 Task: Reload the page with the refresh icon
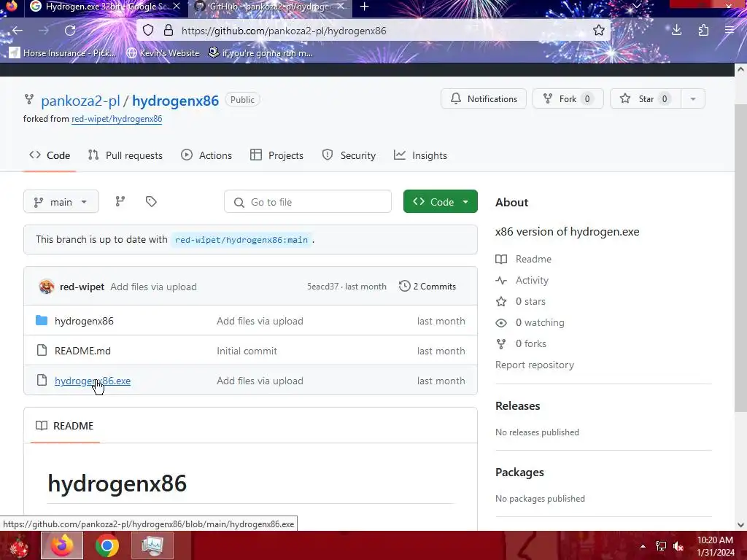coord(70,31)
